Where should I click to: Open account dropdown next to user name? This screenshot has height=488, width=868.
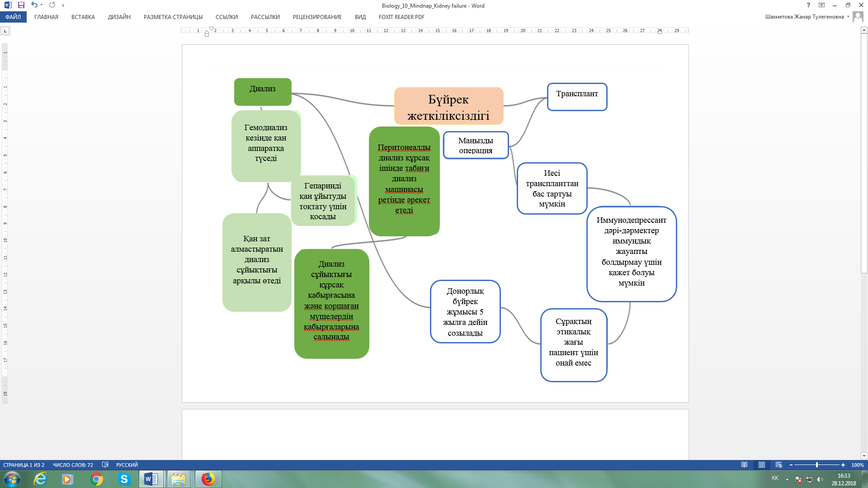[x=848, y=17]
